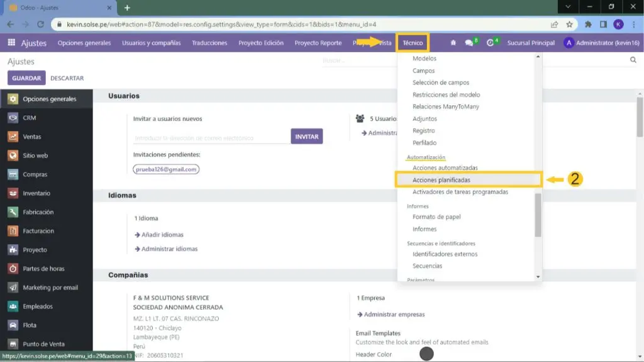Click the search magnifier icon
Viewport: 644px width, 362px height.
coord(633,60)
